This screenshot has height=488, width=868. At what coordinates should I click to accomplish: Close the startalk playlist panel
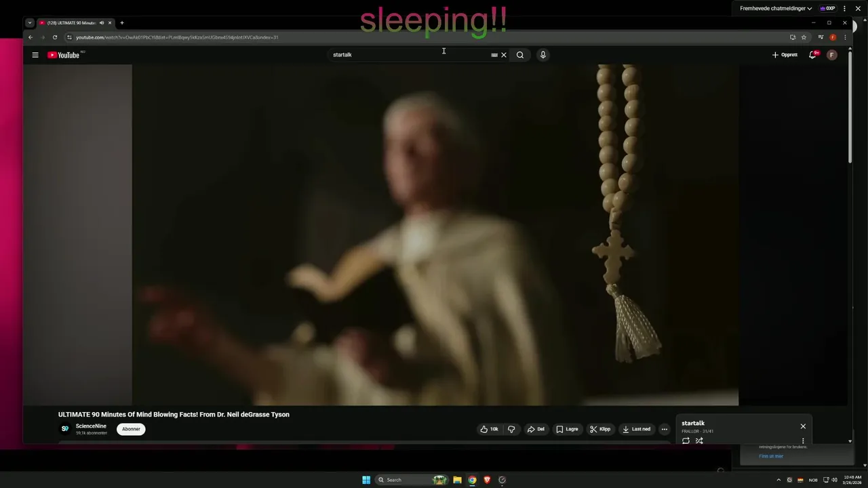[803, 426]
